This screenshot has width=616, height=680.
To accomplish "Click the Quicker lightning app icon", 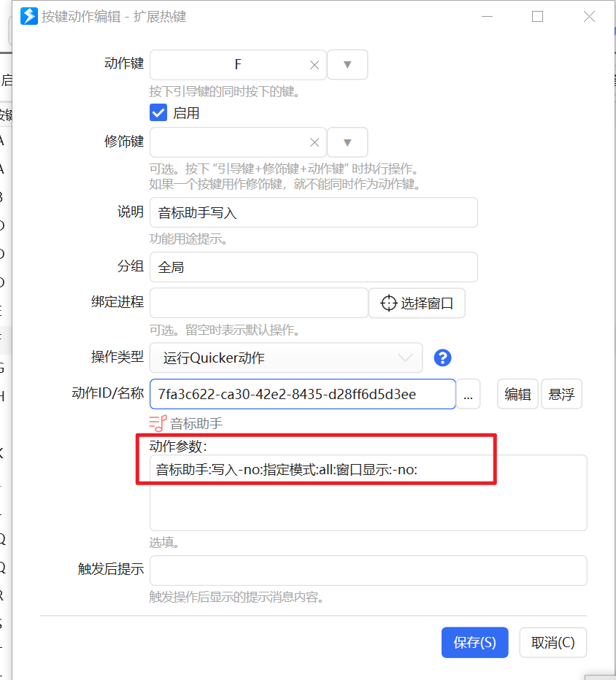I will (29, 17).
